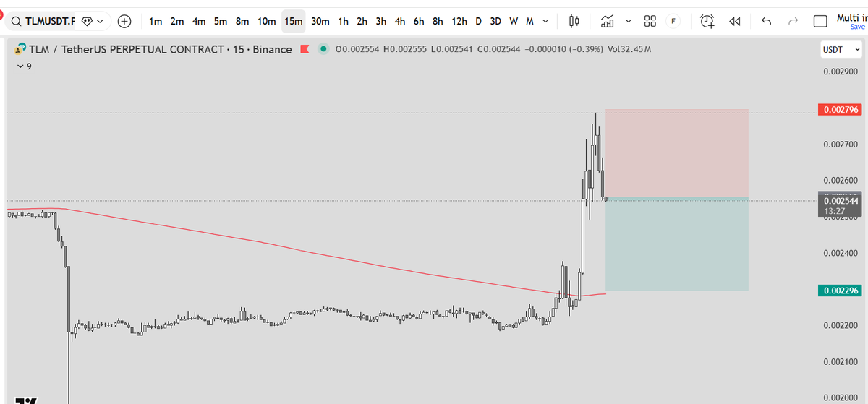
Task: Redo the chart action
Action: [793, 22]
